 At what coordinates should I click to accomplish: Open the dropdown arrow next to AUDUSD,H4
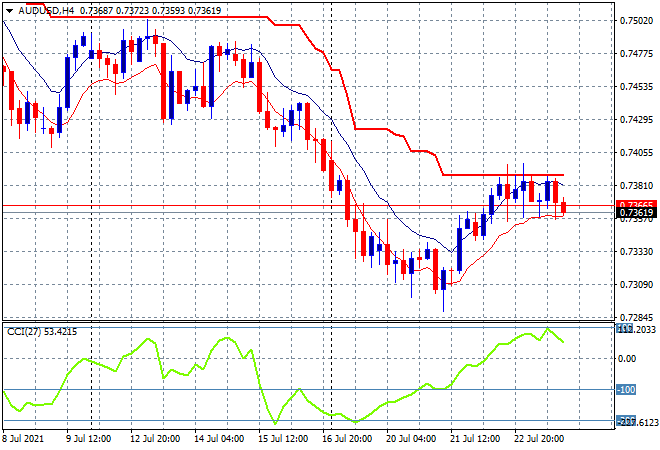(x=9, y=11)
